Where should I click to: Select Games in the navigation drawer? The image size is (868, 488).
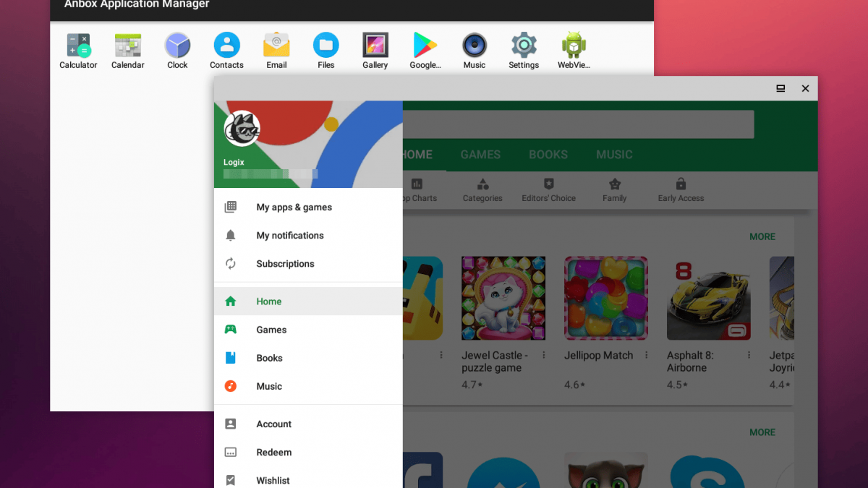pos(308,330)
